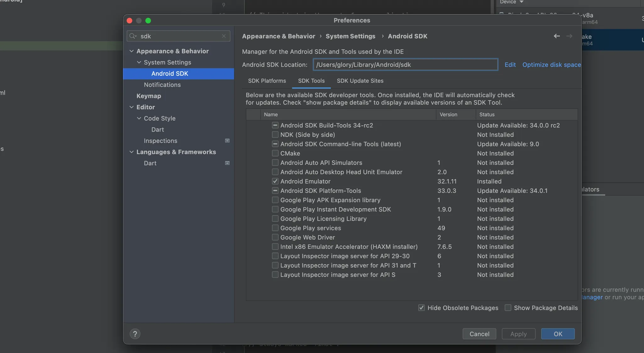Click the forward navigation arrow
Image resolution: width=644 pixels, height=353 pixels.
569,36
